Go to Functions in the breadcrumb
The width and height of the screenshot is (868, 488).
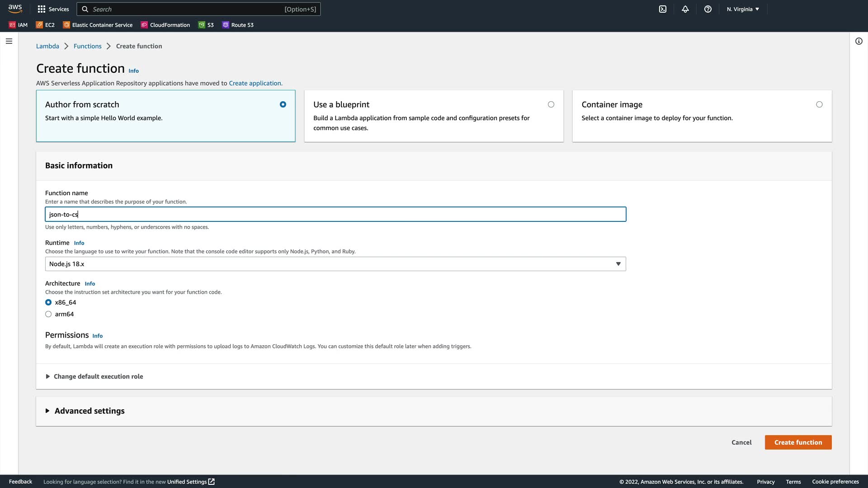pos(87,46)
